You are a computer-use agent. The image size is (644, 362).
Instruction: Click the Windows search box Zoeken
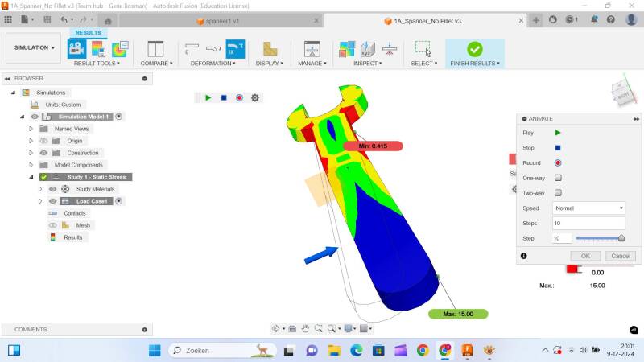tap(222, 350)
